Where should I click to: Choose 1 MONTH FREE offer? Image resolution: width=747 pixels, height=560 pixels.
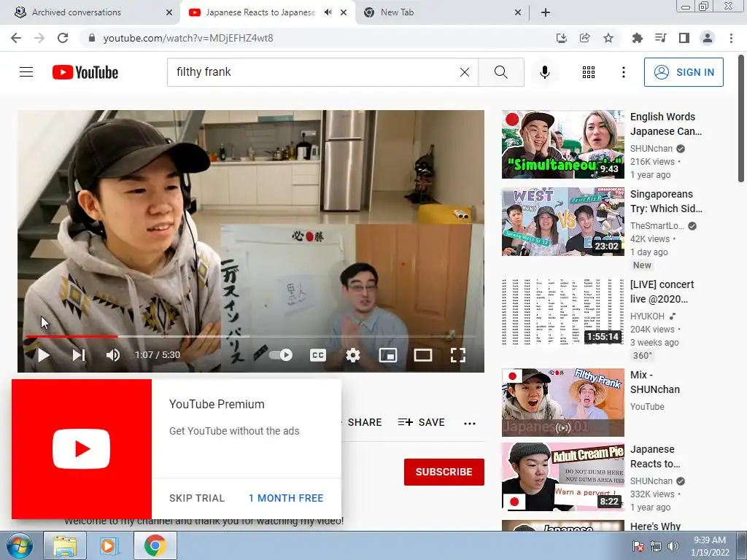(286, 497)
